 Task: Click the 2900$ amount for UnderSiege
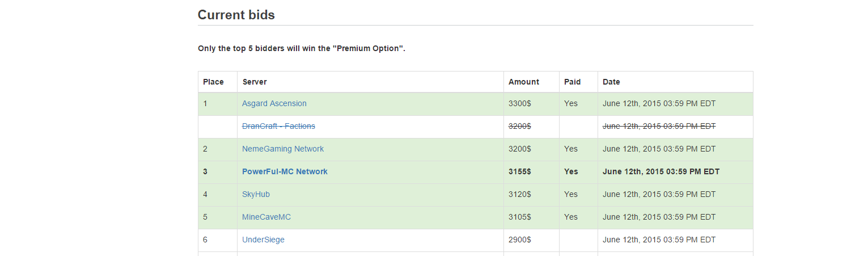(520, 240)
